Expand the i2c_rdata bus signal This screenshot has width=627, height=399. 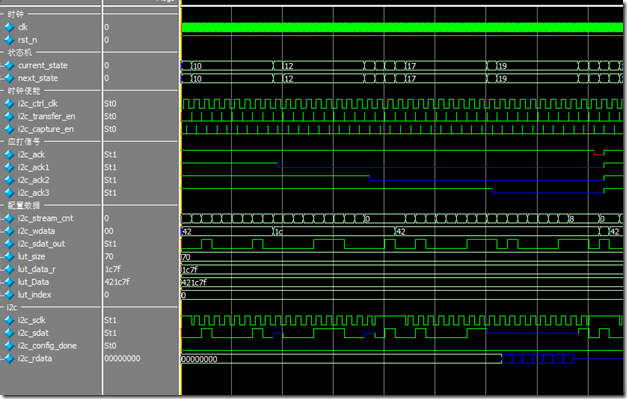click(2, 358)
